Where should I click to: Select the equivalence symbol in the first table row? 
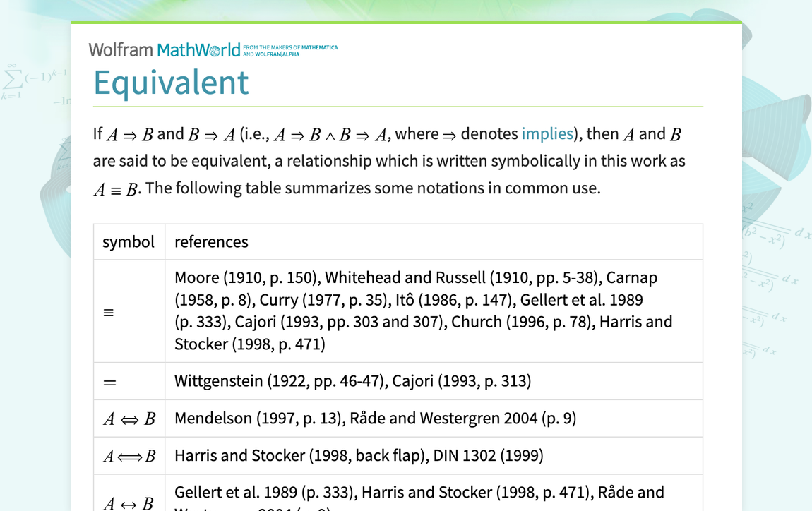point(109,311)
